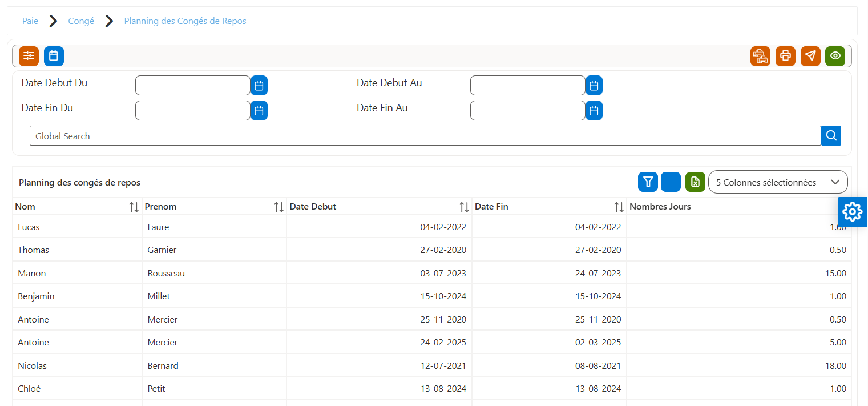The image size is (868, 406).
Task: Click the green Excel export icon
Action: pos(695,182)
